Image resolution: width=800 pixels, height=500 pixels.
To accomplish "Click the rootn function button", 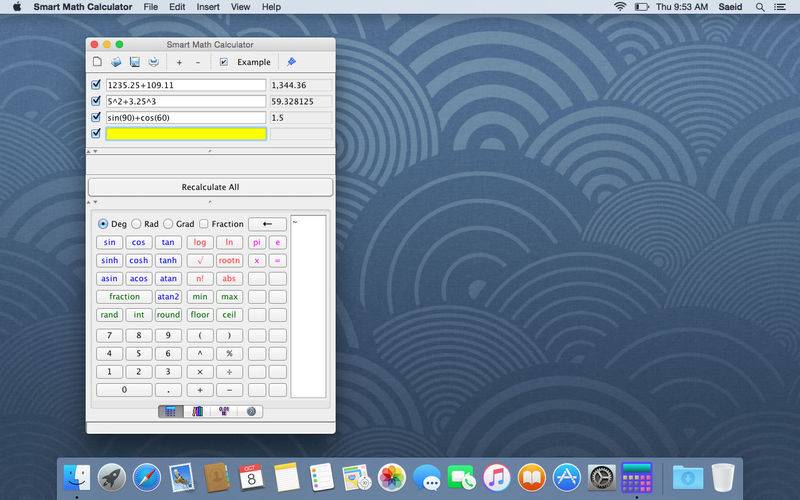I will pyautogui.click(x=229, y=260).
